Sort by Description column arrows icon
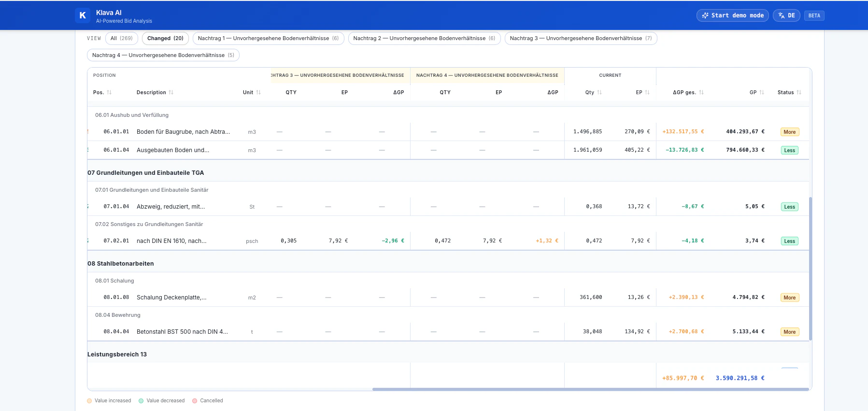The height and width of the screenshot is (411, 868). coord(171,92)
